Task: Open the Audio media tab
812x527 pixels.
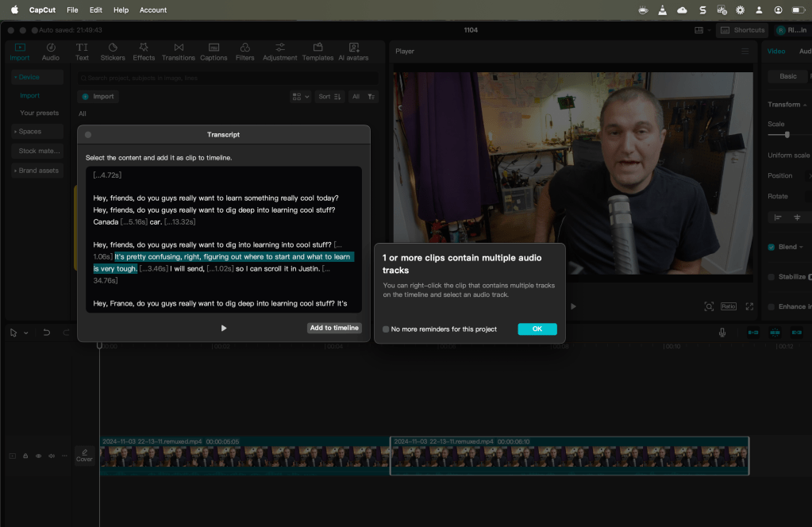Action: pyautogui.click(x=50, y=52)
